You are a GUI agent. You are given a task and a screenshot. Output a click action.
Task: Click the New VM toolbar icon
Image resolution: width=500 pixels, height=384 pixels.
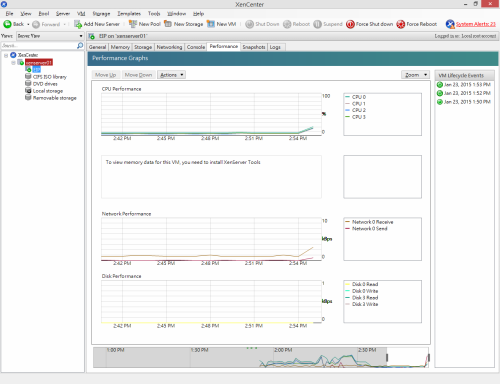point(211,24)
